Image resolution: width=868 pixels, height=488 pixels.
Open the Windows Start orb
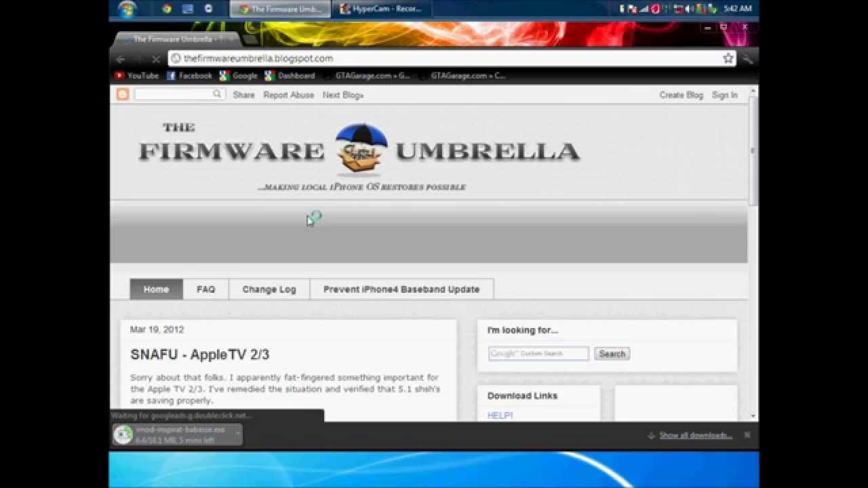click(127, 9)
